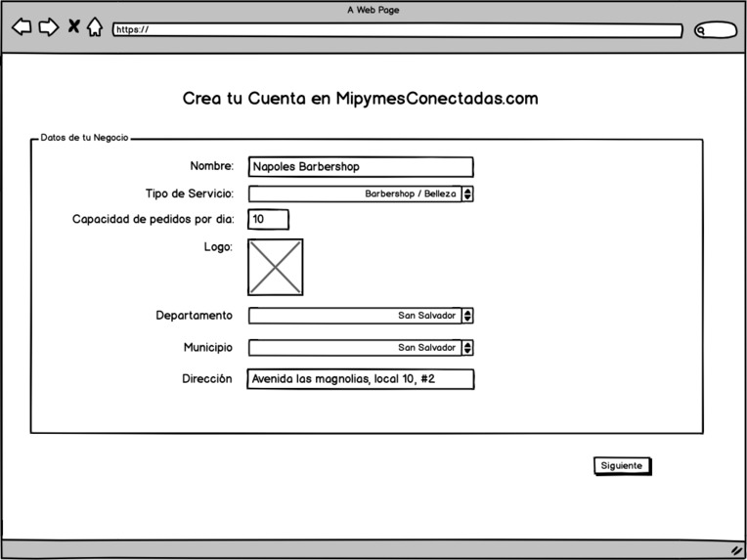Click the Departamento dropdown arrows

[467, 316]
